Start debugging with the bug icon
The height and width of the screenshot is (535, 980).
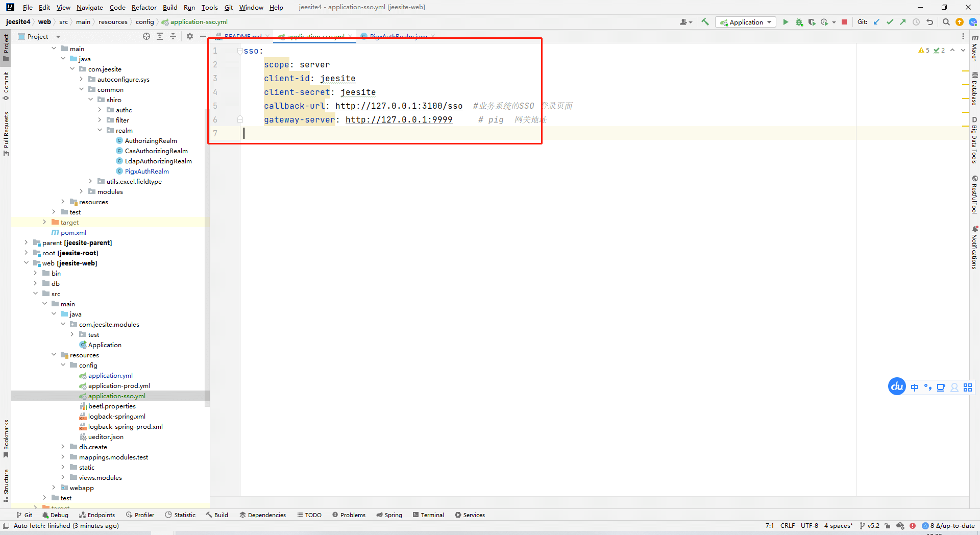click(x=799, y=22)
